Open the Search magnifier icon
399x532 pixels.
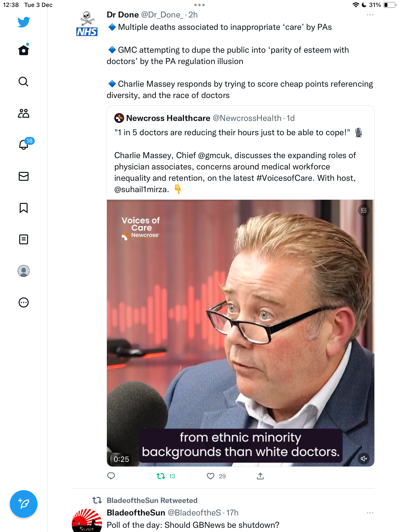24,82
